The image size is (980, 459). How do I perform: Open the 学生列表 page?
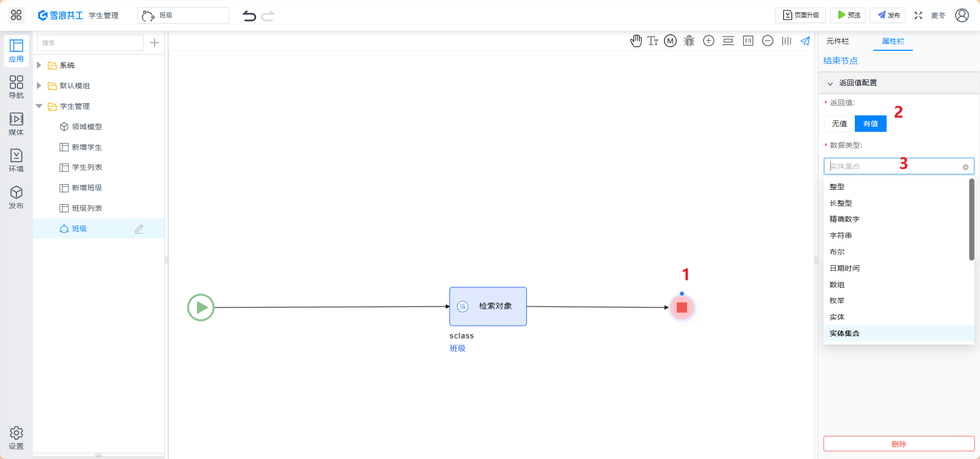click(87, 167)
